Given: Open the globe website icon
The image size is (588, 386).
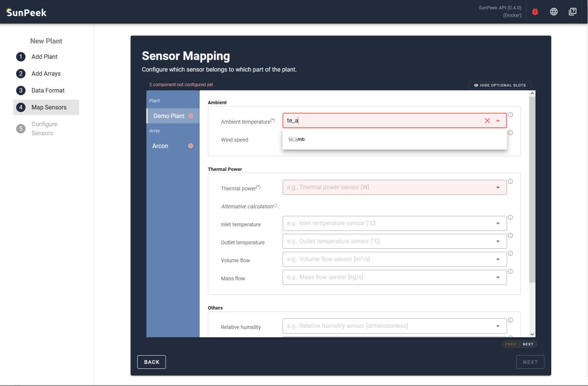Looking at the screenshot, I should (x=554, y=12).
